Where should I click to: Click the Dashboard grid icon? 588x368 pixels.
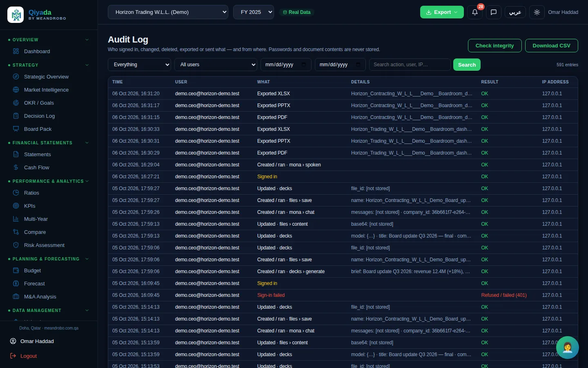16,52
